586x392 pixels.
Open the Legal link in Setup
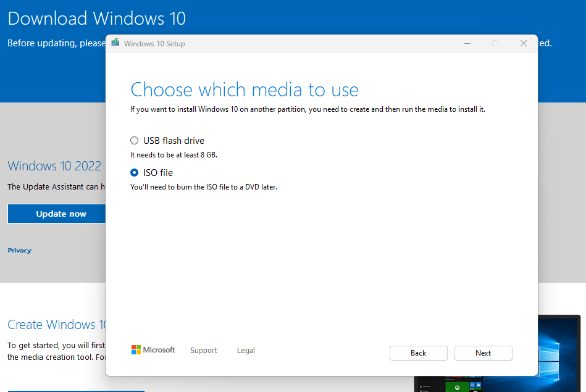(x=246, y=350)
